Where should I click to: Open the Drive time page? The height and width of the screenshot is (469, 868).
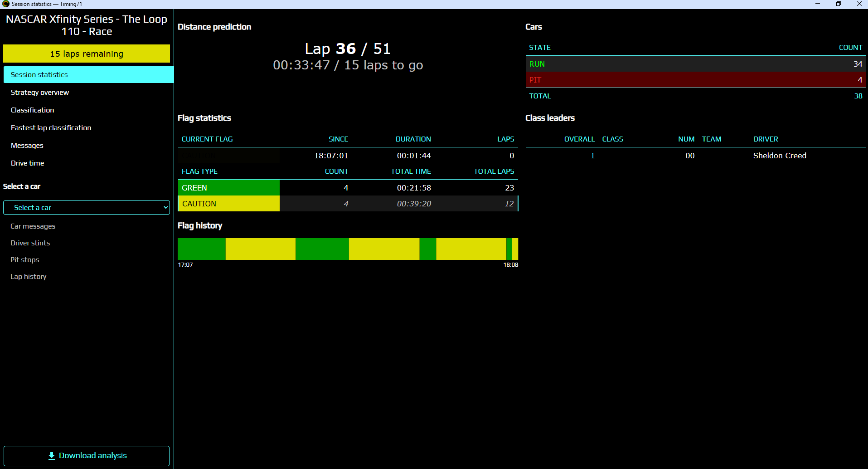27,163
